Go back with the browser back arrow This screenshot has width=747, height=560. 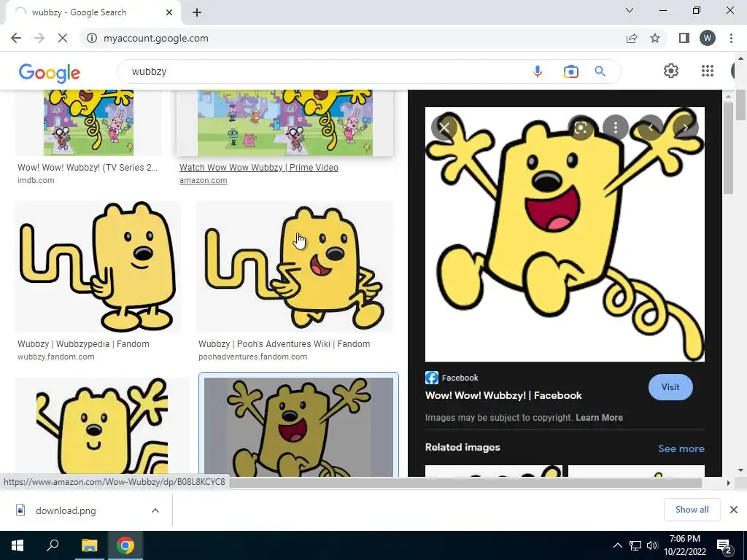point(16,38)
